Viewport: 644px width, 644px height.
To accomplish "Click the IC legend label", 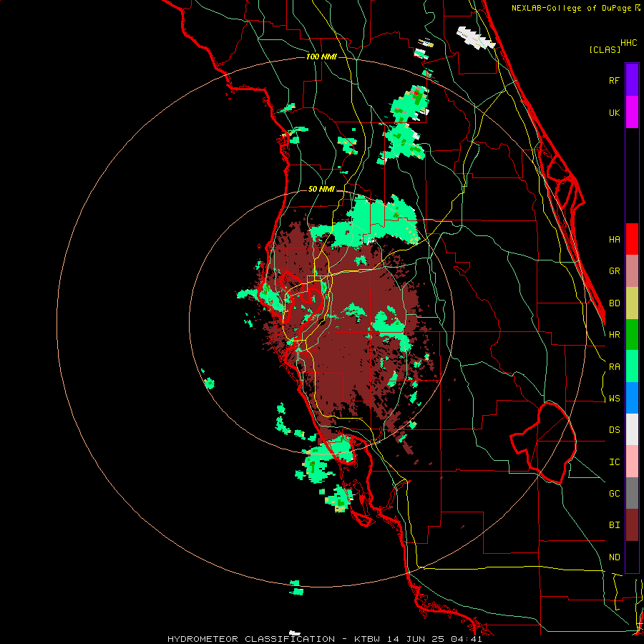I will click(615, 462).
